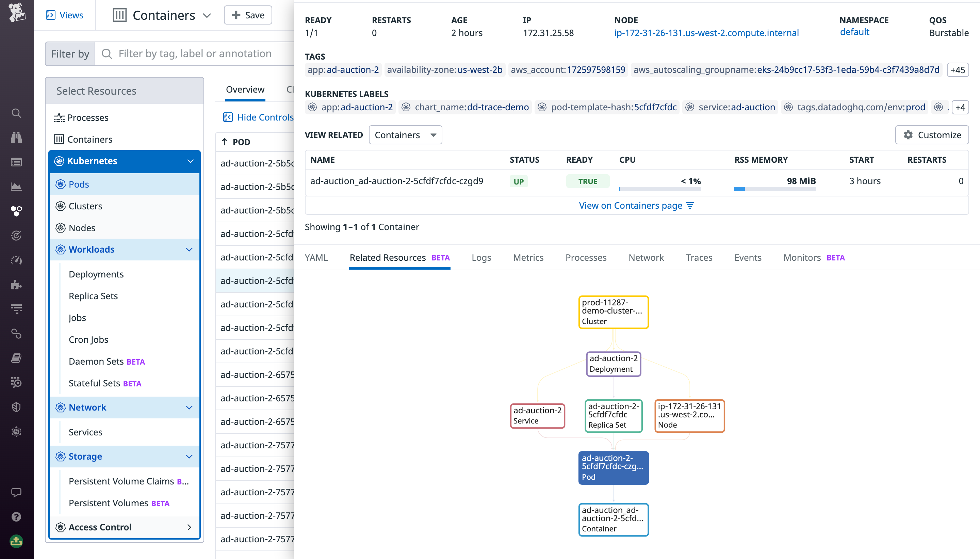This screenshot has width=980, height=559.
Task: Collapse the Kubernetes resources section
Action: point(190,161)
